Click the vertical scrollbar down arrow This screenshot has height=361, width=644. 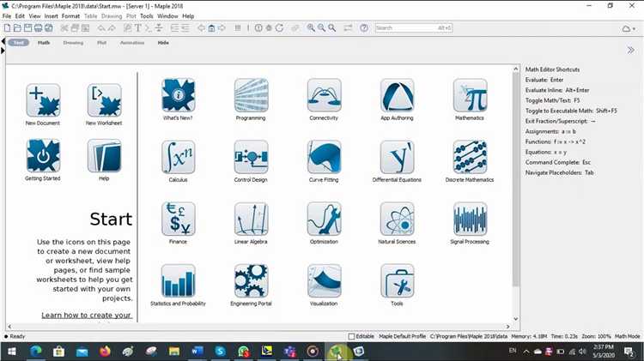516,319
